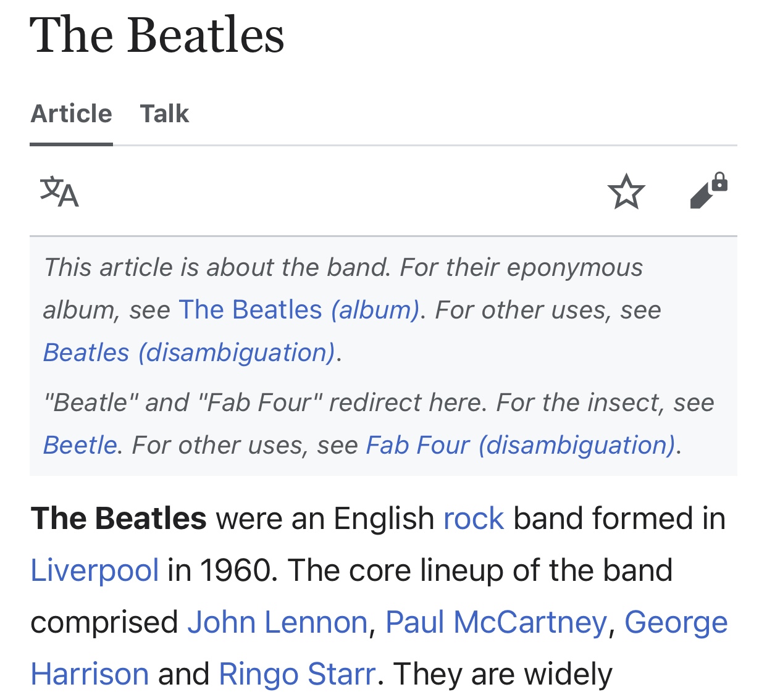
Task: Select the Article tab
Action: coord(72,114)
